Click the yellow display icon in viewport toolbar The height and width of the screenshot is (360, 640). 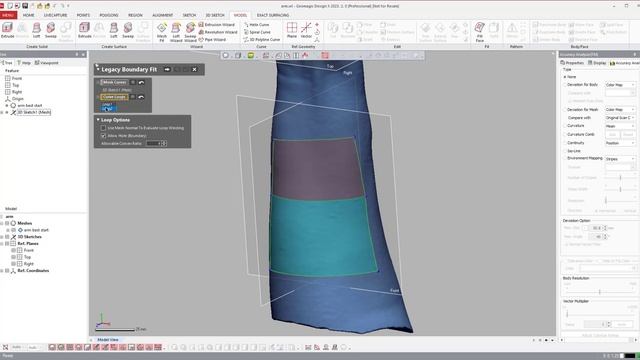pos(251,56)
